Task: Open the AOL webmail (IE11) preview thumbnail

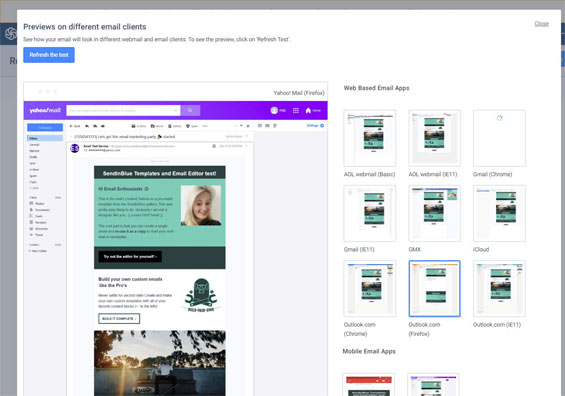Action: pyautogui.click(x=434, y=138)
